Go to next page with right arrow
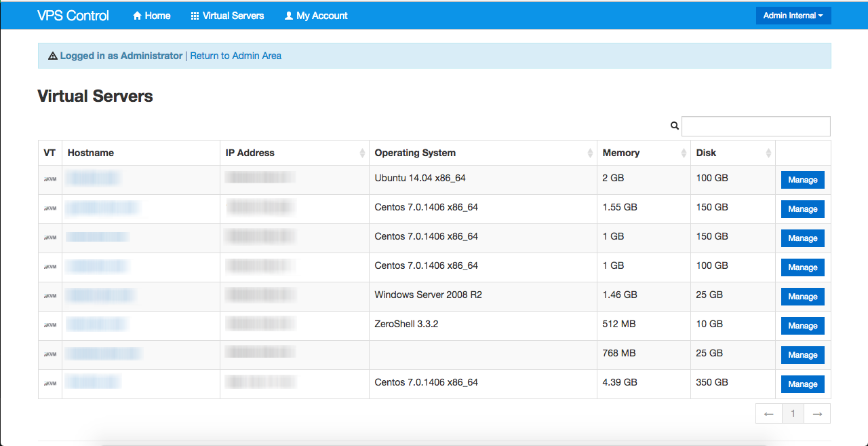The width and height of the screenshot is (868, 446). (817, 413)
